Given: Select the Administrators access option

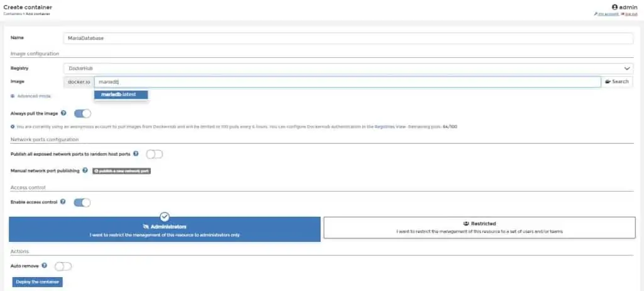Looking at the screenshot, I should (165, 229).
